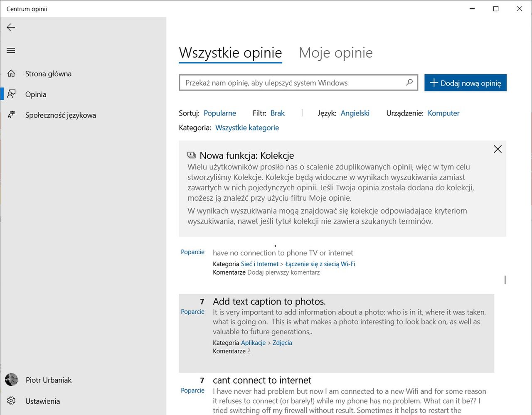This screenshot has width=532, height=415.
Task: Open Łączenie się z siecią Wi-Fi link
Action: click(x=320, y=264)
